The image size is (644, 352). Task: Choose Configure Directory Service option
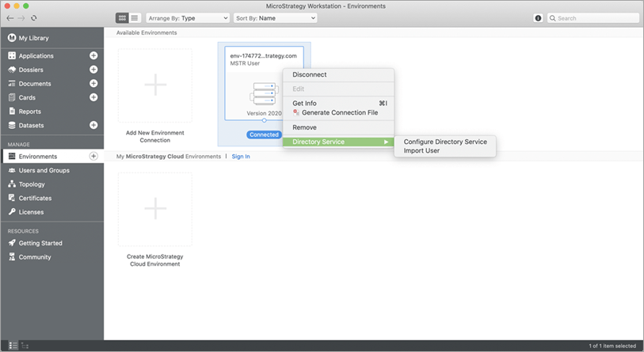(x=445, y=141)
